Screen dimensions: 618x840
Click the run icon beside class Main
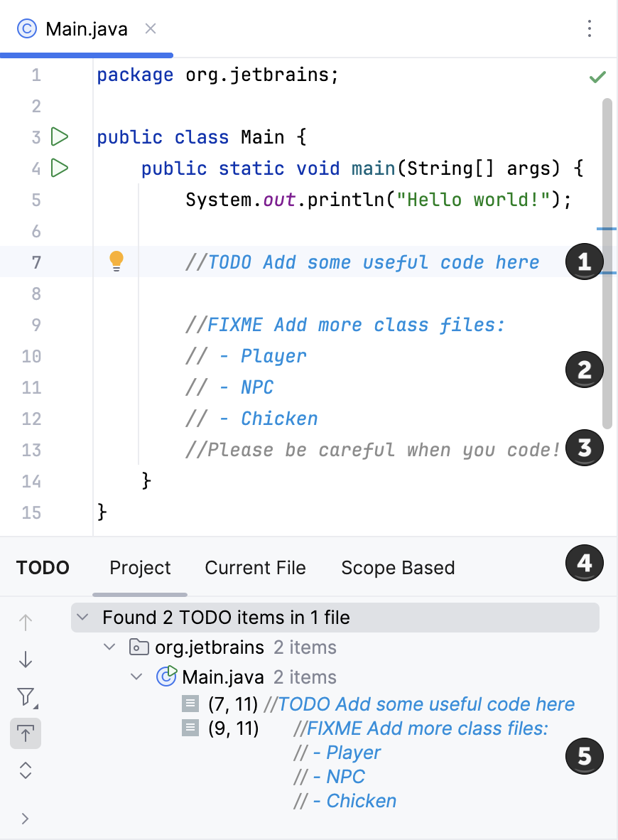pos(60,136)
